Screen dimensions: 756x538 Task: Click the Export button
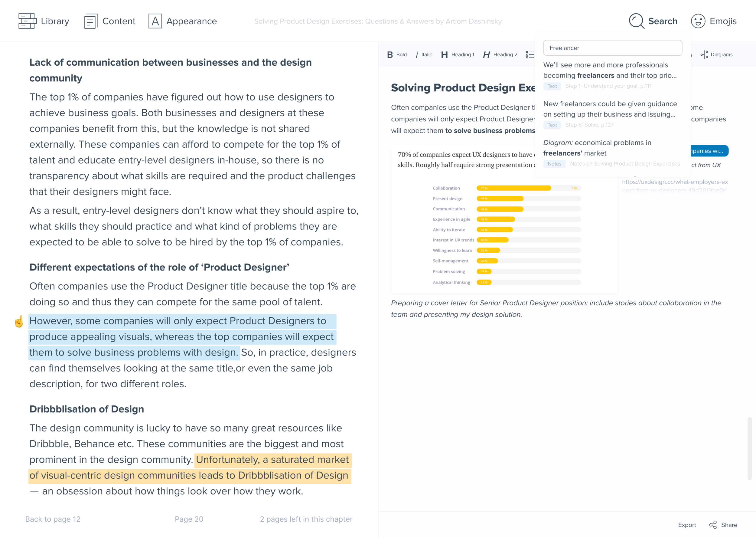687,525
